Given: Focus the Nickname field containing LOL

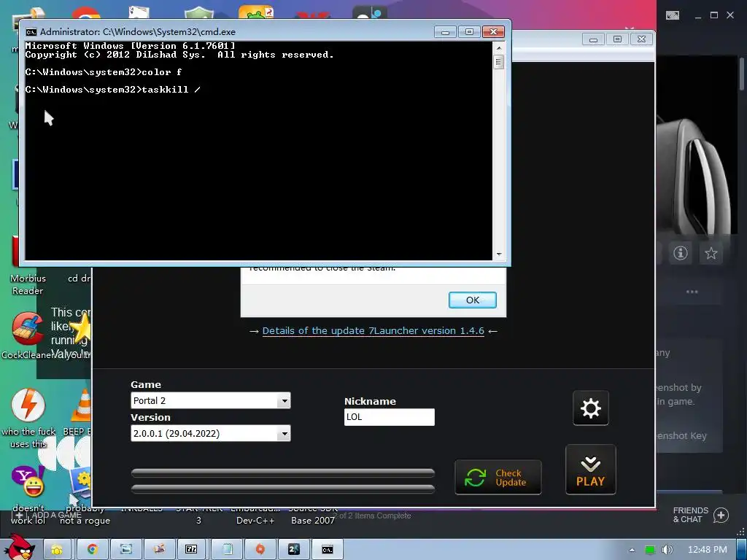Looking at the screenshot, I should click(390, 417).
